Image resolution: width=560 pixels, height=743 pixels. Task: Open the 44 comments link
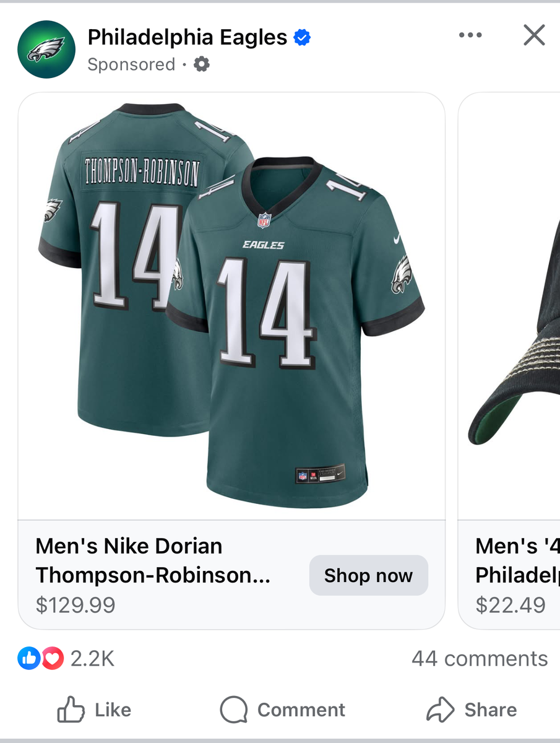click(x=480, y=659)
